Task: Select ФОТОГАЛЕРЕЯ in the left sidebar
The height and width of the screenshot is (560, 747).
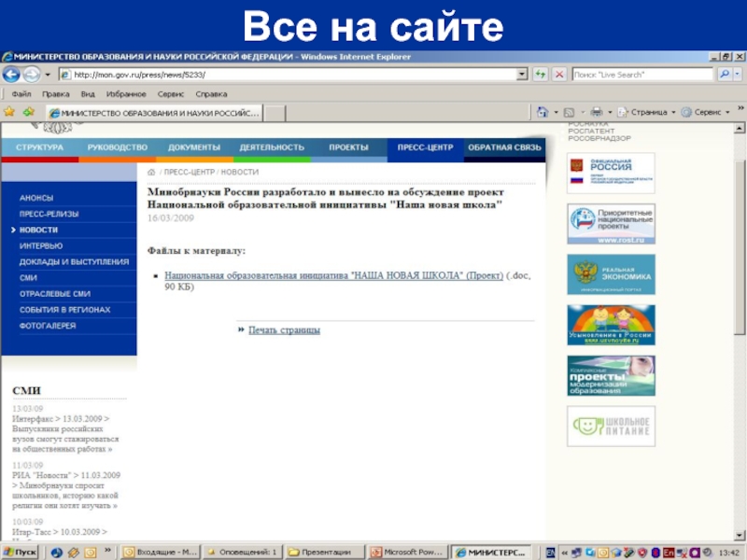Action: 48,326
